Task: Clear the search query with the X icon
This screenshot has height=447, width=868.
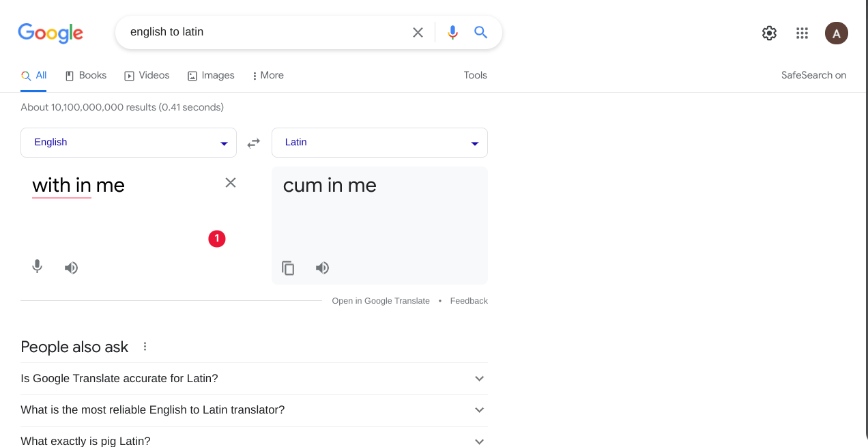Action: pos(418,31)
